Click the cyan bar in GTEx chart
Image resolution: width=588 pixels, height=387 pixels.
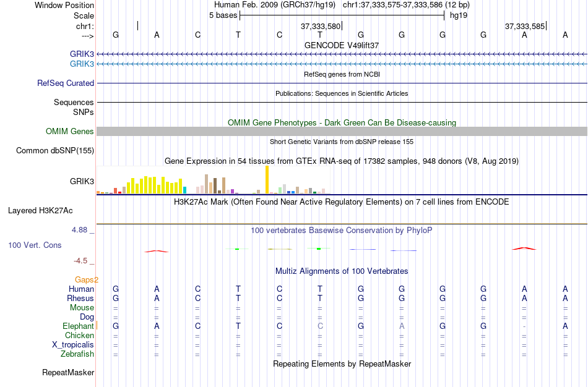point(184,190)
